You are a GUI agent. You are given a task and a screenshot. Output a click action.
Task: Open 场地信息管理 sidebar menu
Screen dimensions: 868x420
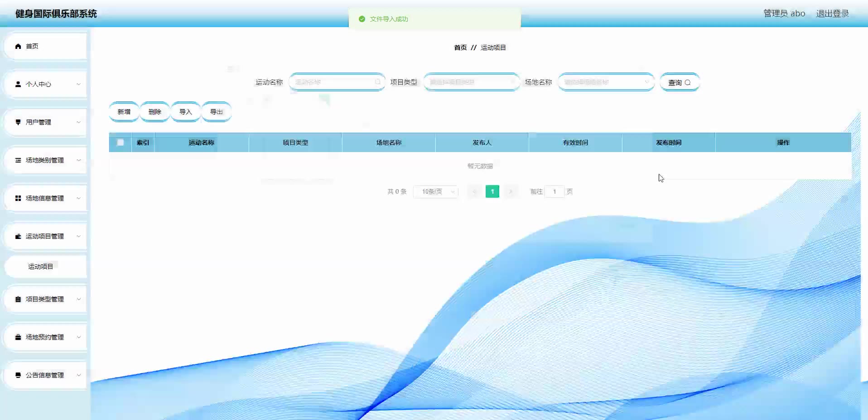pos(45,198)
